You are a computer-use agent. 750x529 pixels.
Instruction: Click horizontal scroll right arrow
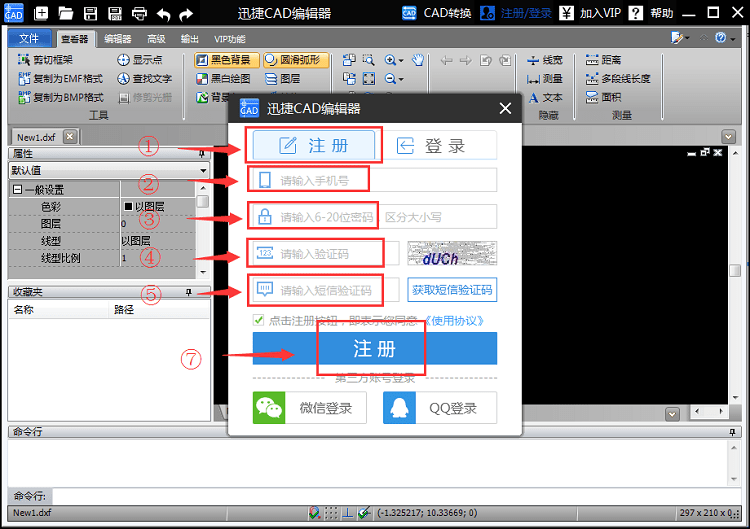(x=721, y=411)
